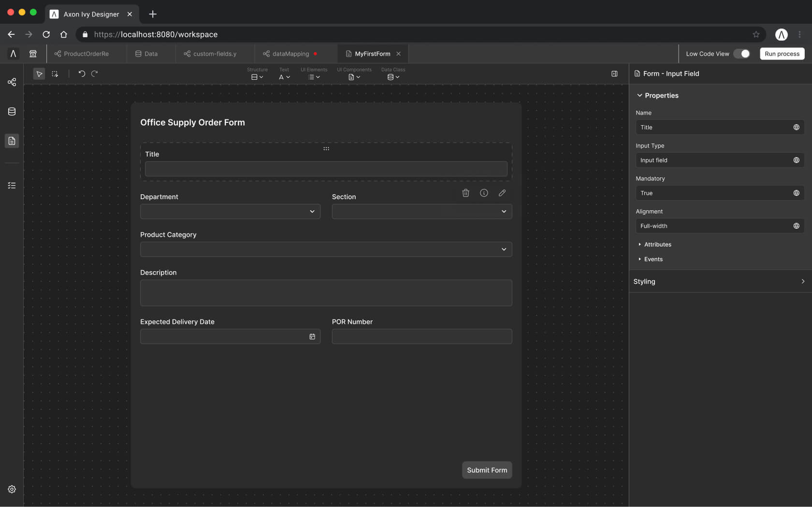Click globe icon in Input Type property

click(x=796, y=160)
